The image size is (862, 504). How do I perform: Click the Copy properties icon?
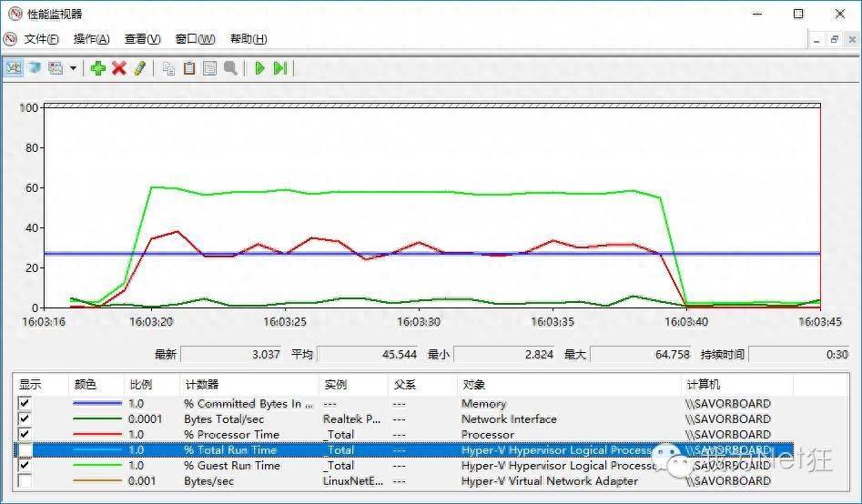pos(168,68)
